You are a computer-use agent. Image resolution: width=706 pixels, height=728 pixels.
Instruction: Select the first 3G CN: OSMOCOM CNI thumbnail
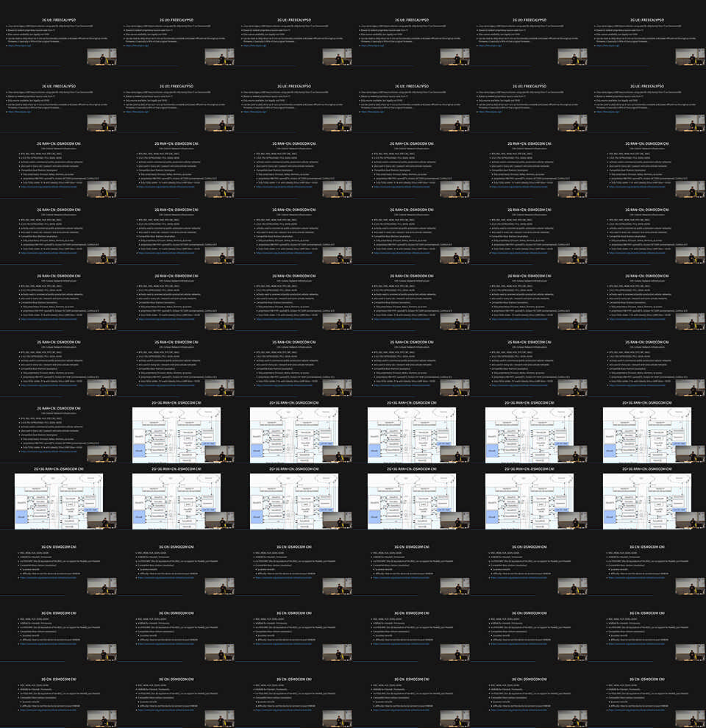click(x=59, y=563)
